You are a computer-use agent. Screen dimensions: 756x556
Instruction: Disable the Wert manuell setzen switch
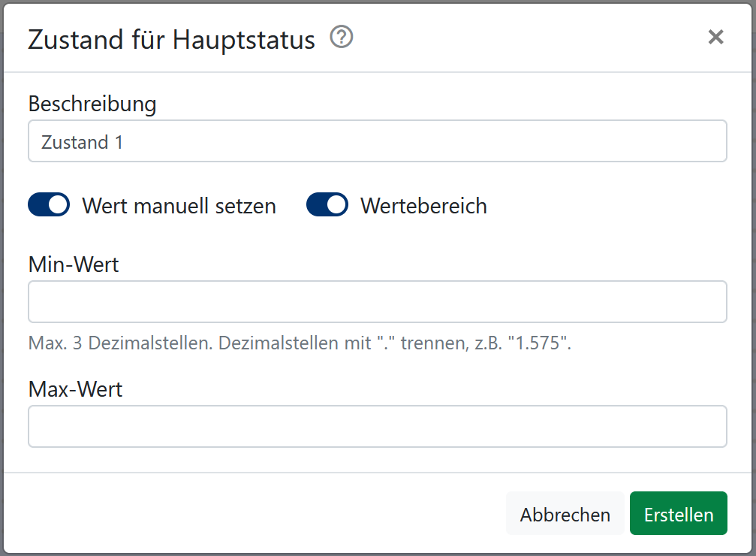point(49,204)
